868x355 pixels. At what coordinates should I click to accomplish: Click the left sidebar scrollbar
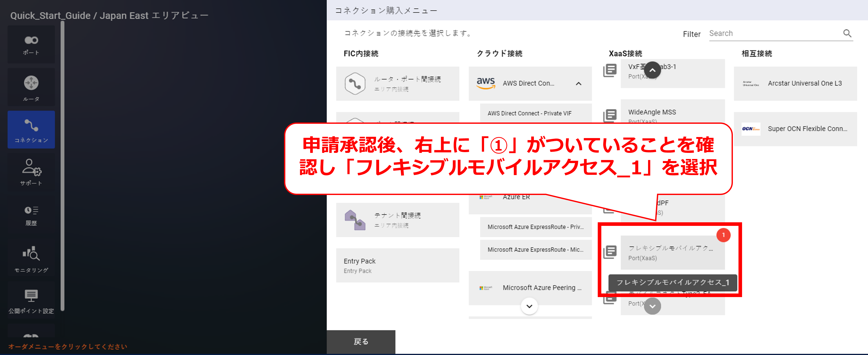(x=62, y=166)
